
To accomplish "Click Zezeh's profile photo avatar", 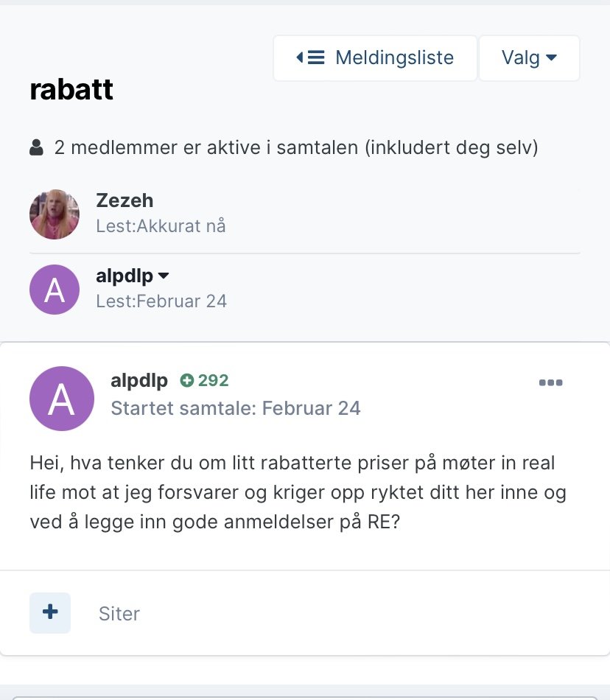I will tap(55, 214).
